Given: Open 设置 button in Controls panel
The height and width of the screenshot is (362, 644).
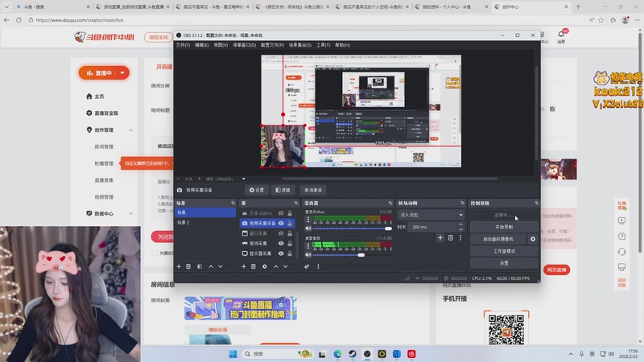Looking at the screenshot, I should click(x=504, y=263).
